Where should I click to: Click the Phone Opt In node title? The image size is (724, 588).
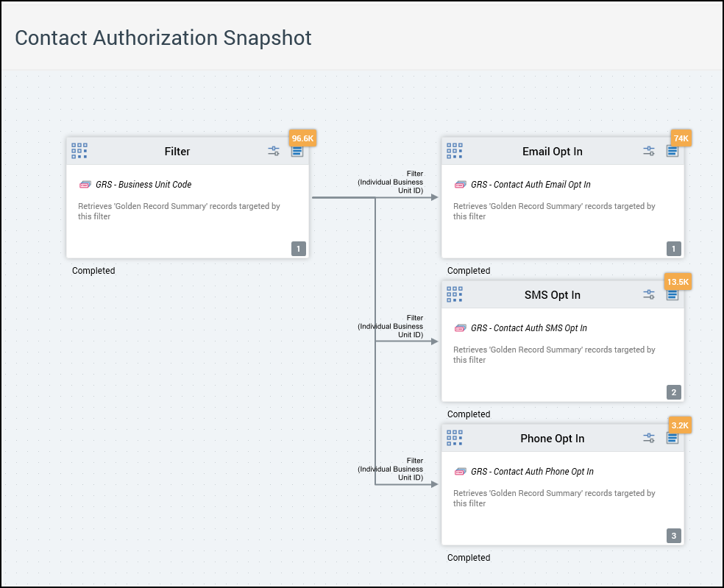pos(552,439)
